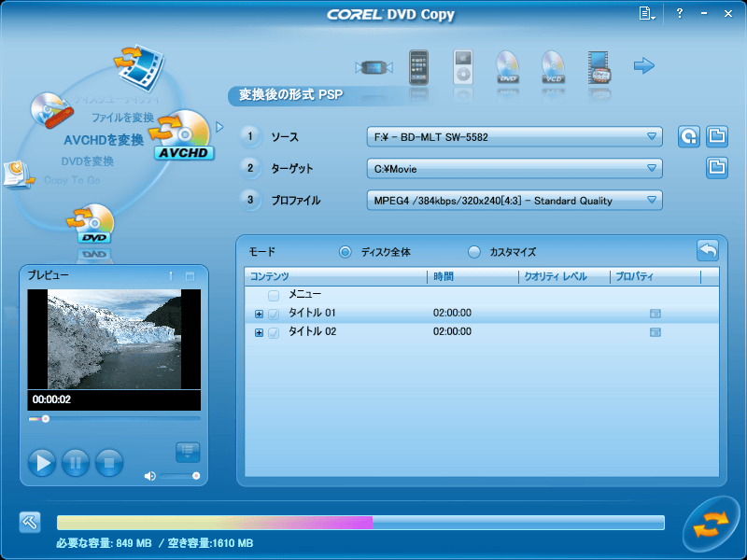
Task: Open the preview chapter list button
Action: click(x=188, y=452)
